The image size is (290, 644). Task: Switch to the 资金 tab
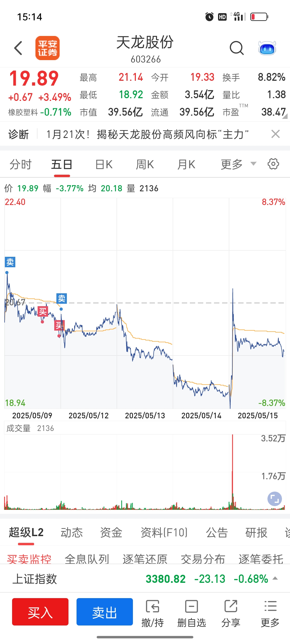[111, 532]
